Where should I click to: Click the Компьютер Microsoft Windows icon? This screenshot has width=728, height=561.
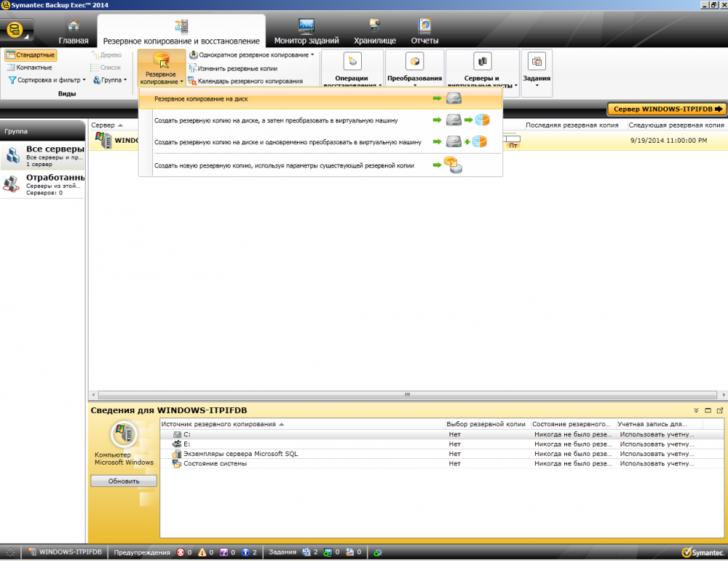click(x=124, y=434)
